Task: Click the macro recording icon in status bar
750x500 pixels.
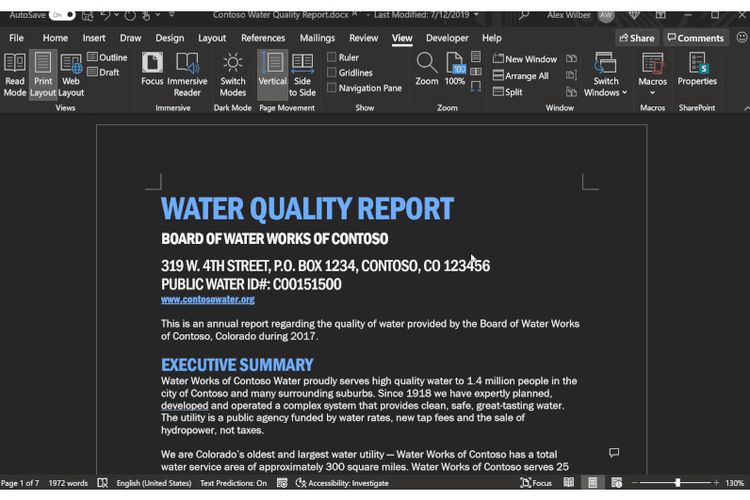Action: tap(282, 483)
